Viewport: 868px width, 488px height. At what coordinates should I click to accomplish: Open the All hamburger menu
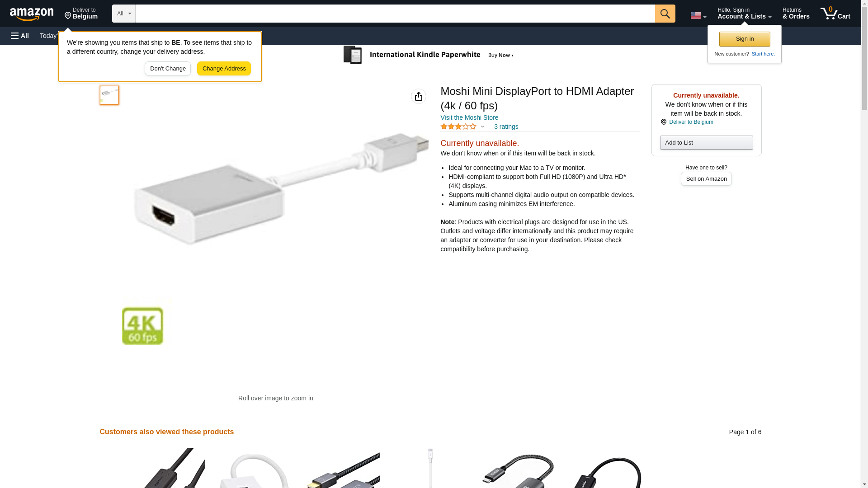pos(20,36)
